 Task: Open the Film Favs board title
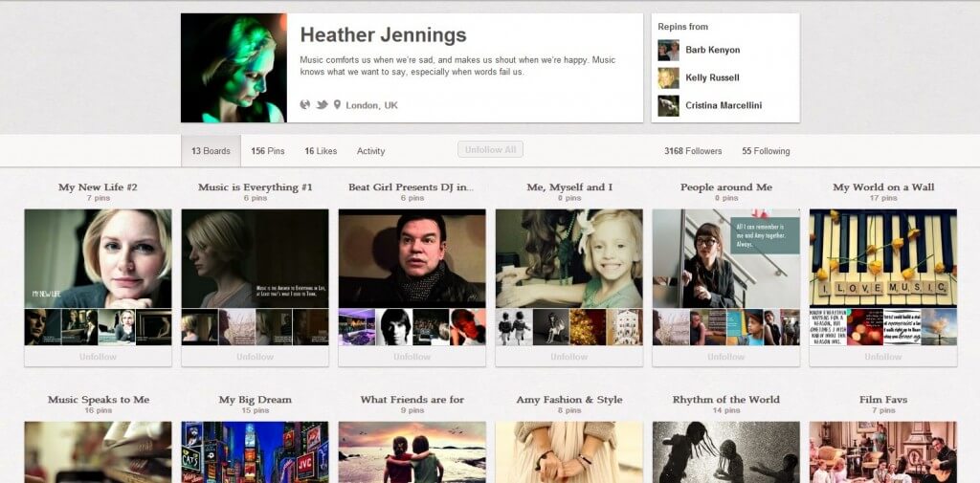(x=883, y=399)
